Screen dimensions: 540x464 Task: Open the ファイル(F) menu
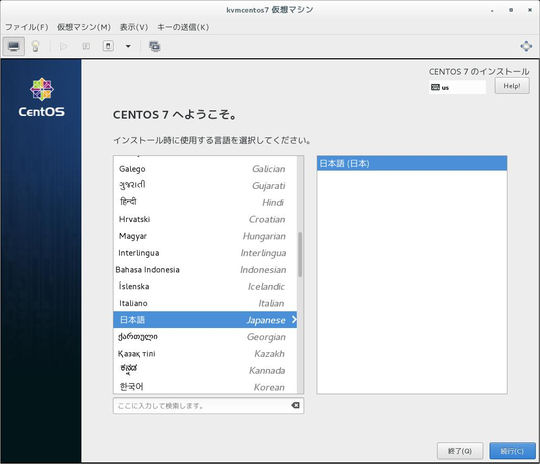[27, 27]
